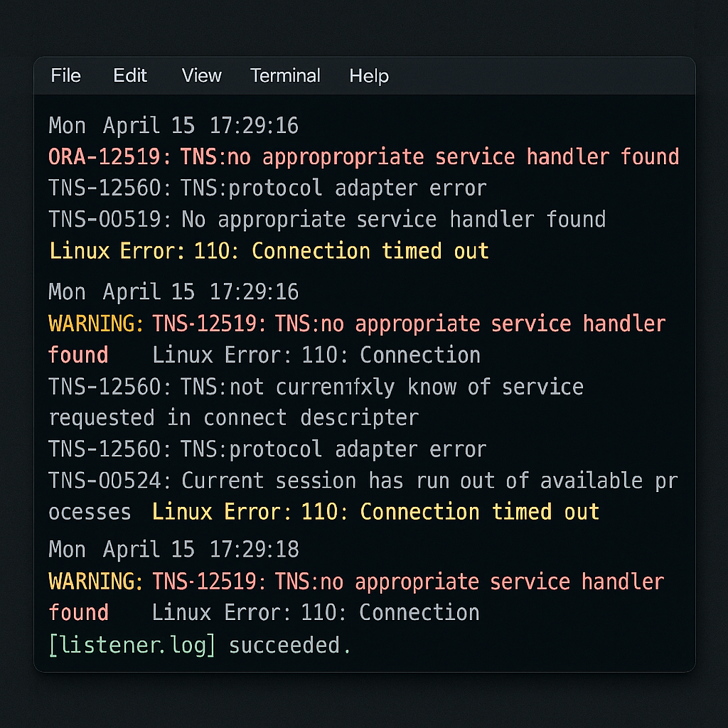The height and width of the screenshot is (728, 728).
Task: Click the first timestamp Mon April 15 17:29:16
Action: 173,125
